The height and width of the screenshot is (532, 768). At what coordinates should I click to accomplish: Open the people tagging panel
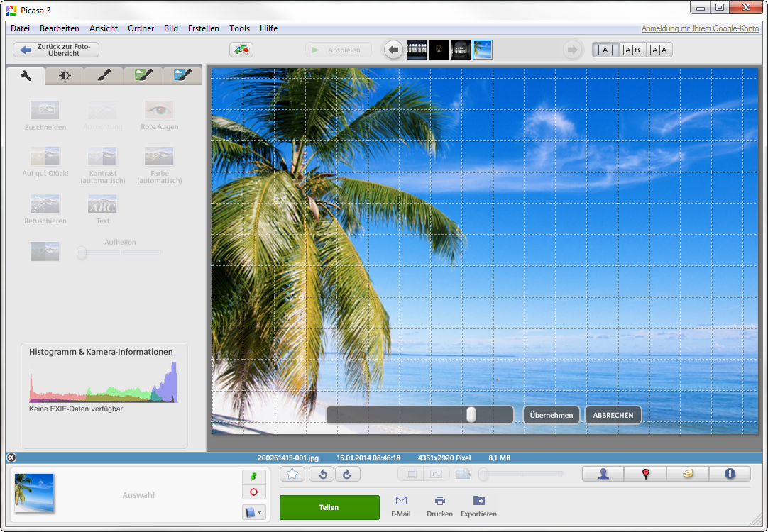603,475
